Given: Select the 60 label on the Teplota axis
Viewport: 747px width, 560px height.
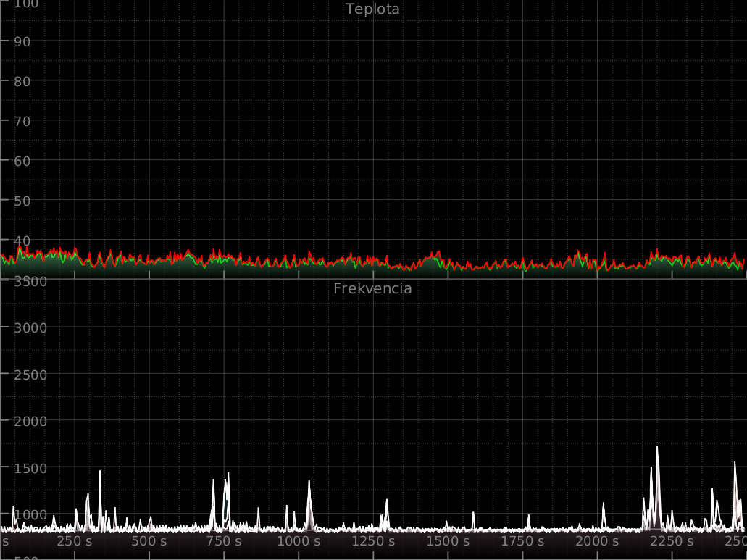Looking at the screenshot, I should 22,161.
